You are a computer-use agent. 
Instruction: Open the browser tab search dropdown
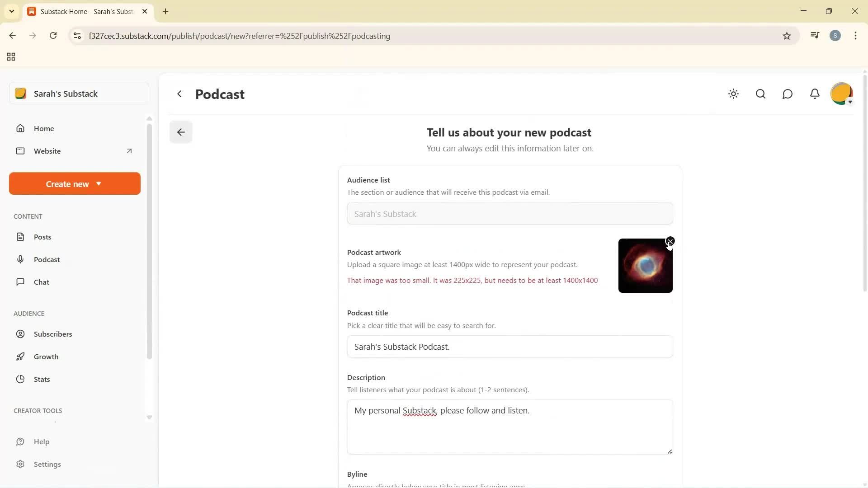[x=11, y=11]
